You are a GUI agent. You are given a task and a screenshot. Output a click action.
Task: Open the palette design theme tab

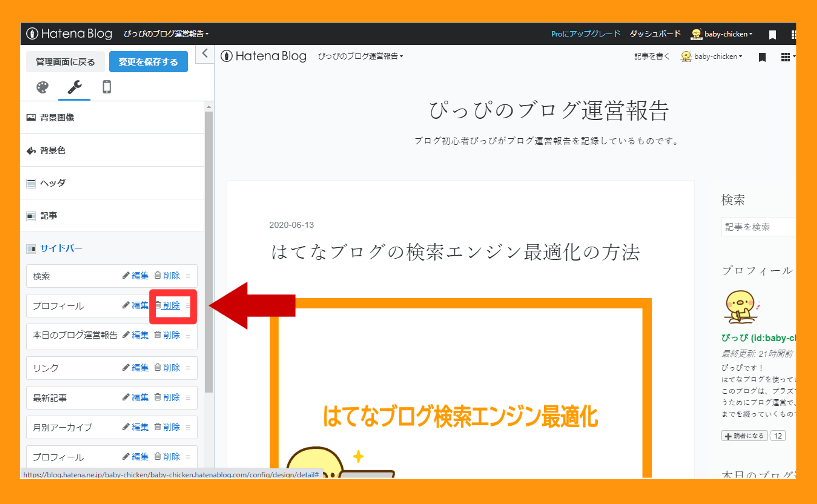pyautogui.click(x=42, y=87)
